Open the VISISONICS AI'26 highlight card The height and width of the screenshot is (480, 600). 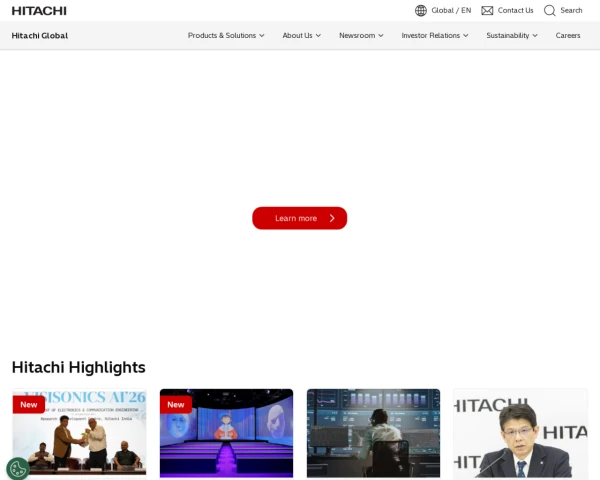[80, 434]
